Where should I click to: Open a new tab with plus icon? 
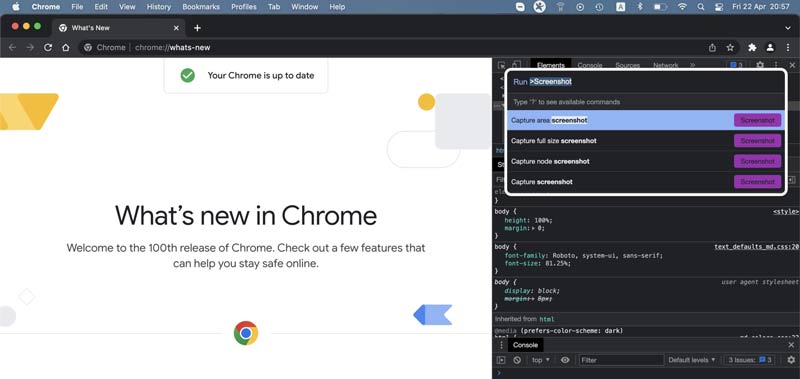tap(197, 28)
